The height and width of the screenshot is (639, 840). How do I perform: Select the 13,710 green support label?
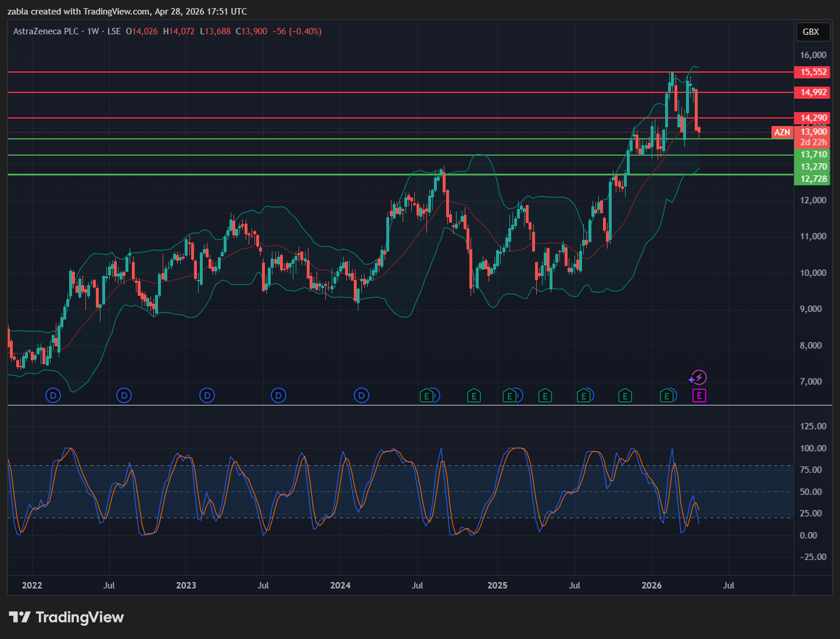pyautogui.click(x=813, y=155)
